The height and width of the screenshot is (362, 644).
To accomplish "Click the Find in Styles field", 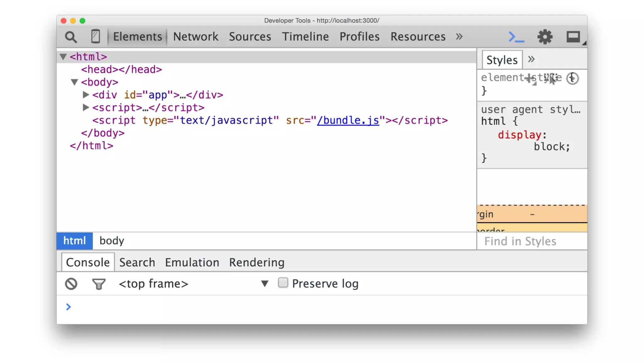I will [x=531, y=241].
